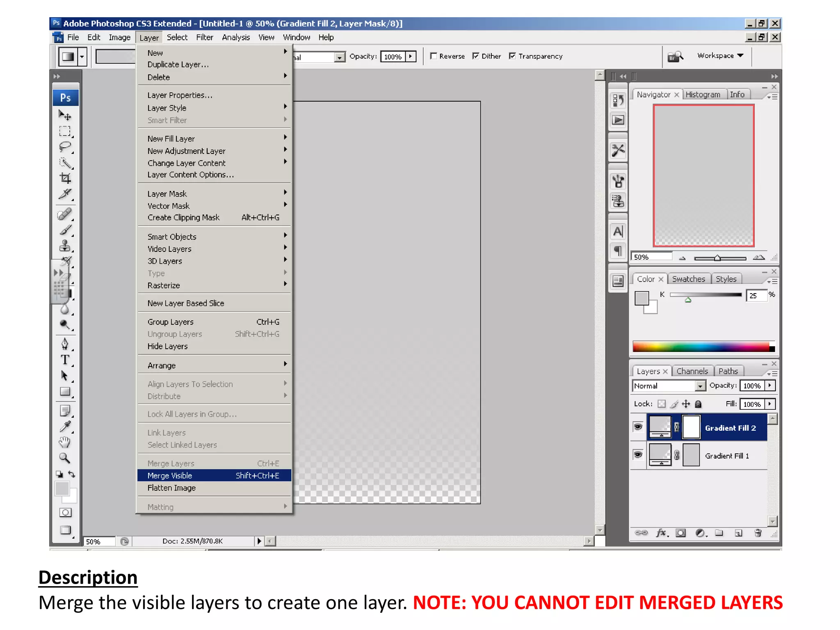Click the Navigator zoom slider handle
Image resolution: width=840 pixels, height=630 pixels.
point(717,258)
